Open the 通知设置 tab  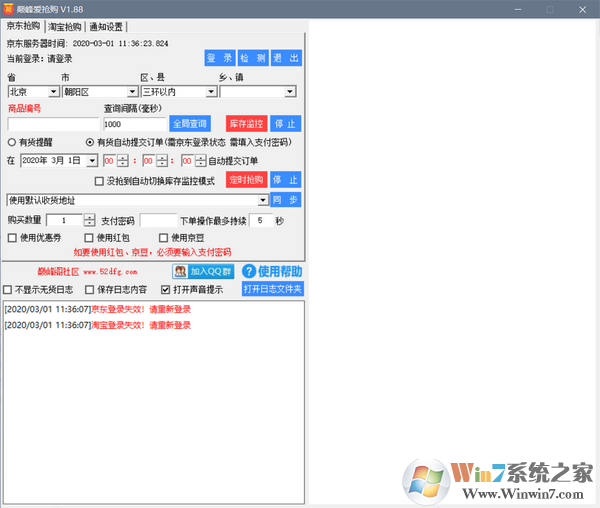[107, 27]
